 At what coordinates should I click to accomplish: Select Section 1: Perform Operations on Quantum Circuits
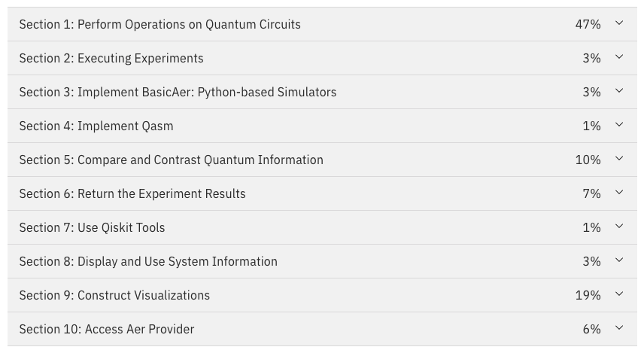(159, 24)
